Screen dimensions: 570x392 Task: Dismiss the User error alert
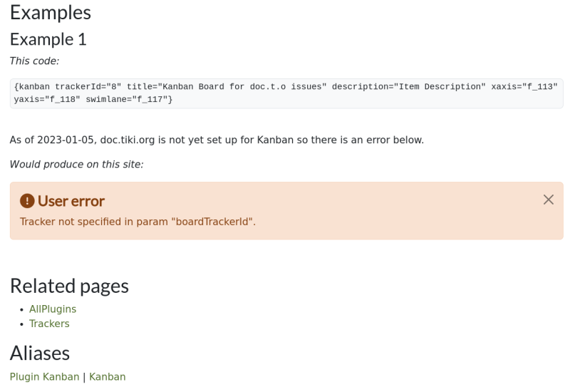click(x=548, y=200)
